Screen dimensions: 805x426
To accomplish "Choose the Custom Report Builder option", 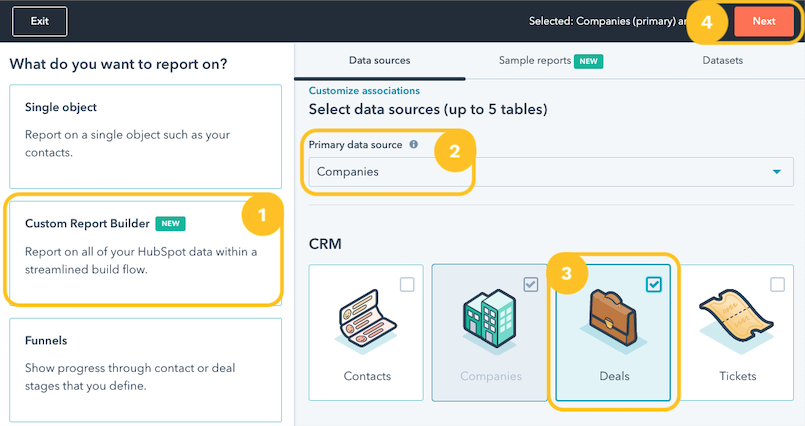I will [145, 253].
